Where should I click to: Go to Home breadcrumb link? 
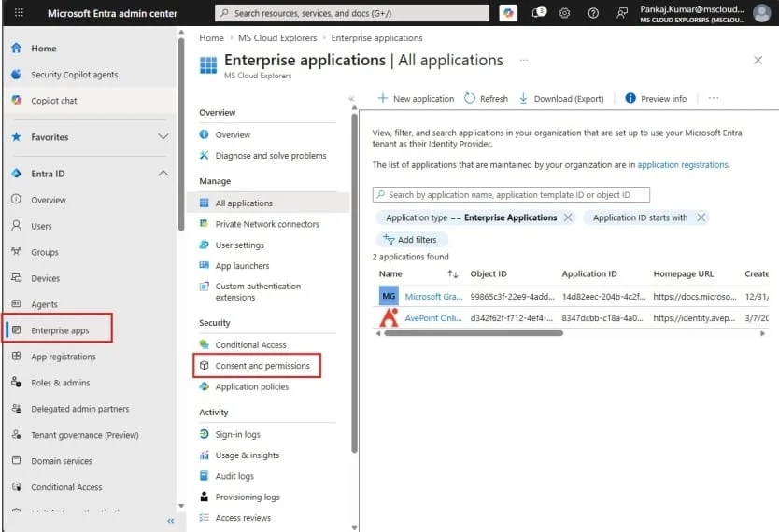(x=211, y=37)
